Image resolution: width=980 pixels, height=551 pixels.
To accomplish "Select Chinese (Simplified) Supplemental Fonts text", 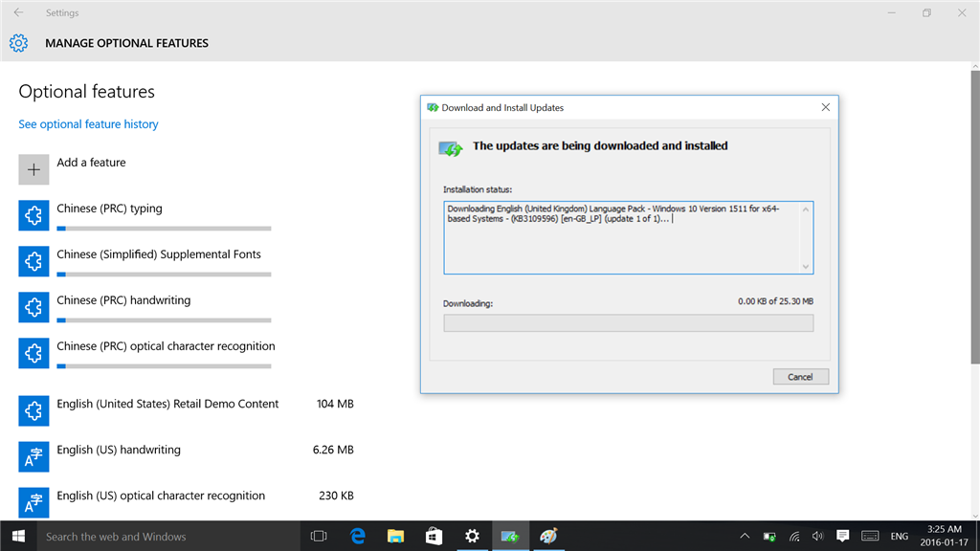I will [x=159, y=254].
